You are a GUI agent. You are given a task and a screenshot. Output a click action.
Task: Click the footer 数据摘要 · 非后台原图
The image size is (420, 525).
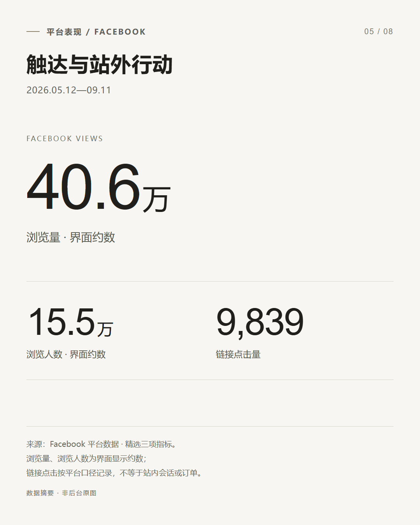[61, 493]
